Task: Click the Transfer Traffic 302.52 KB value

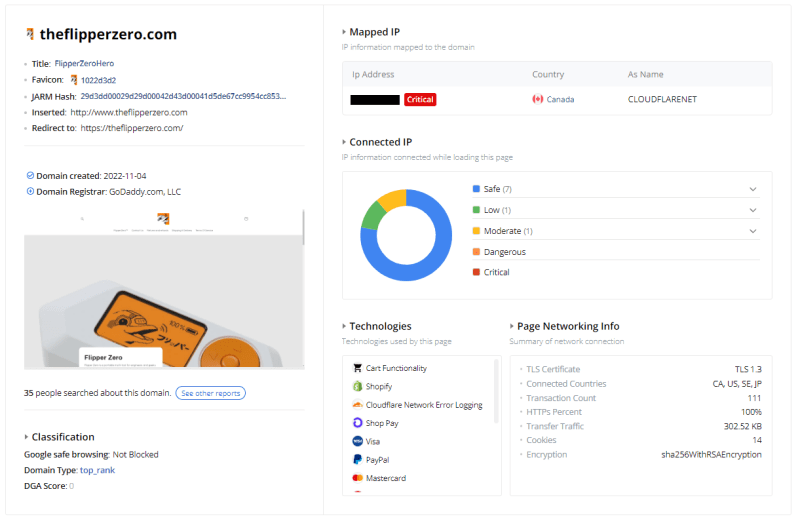Action: [742, 426]
